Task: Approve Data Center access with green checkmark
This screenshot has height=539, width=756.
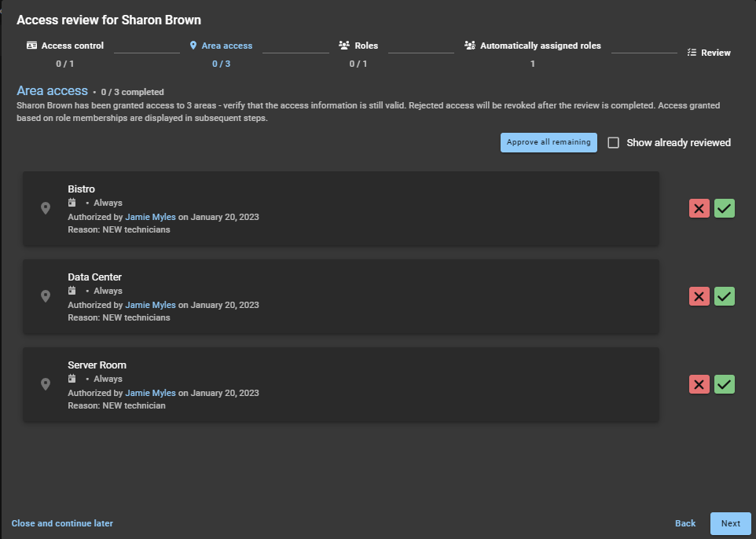Action: (725, 296)
